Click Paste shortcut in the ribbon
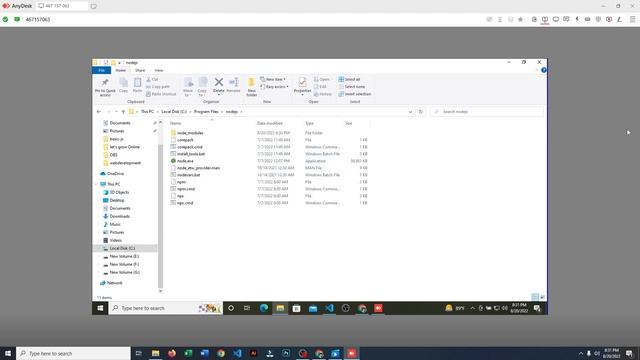 pyautogui.click(x=161, y=94)
